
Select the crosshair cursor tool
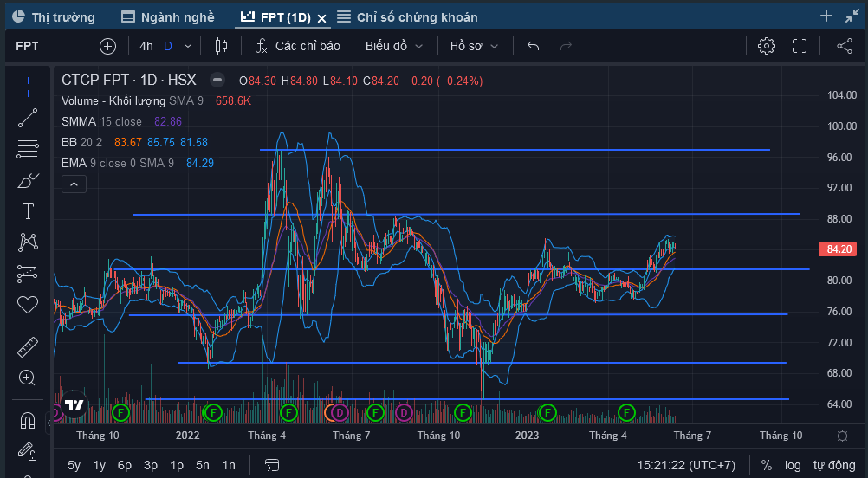tap(28, 87)
